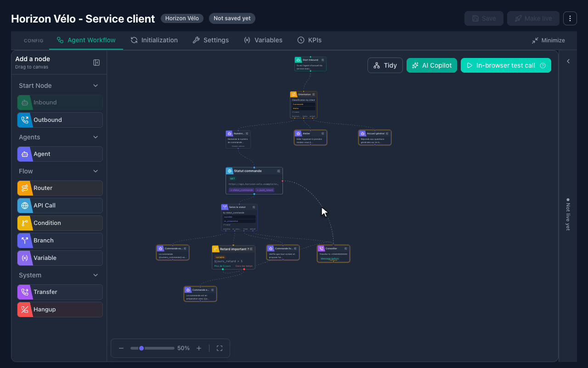Open the KPIs tab
This screenshot has height=368, width=588.
(309, 40)
